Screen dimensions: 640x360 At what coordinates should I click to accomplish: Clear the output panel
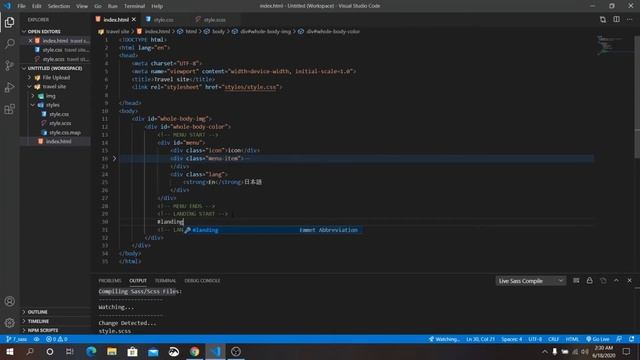576,280
